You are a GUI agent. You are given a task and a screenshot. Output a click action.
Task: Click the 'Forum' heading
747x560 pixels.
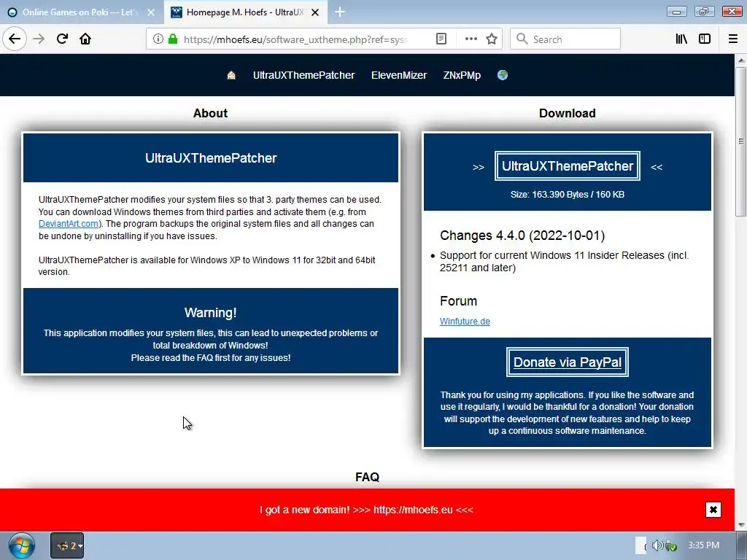(458, 301)
